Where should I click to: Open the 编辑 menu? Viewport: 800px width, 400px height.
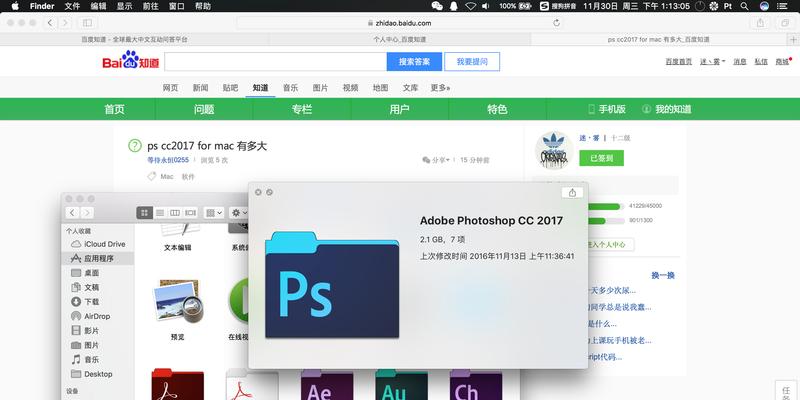pyautogui.click(x=98, y=6)
